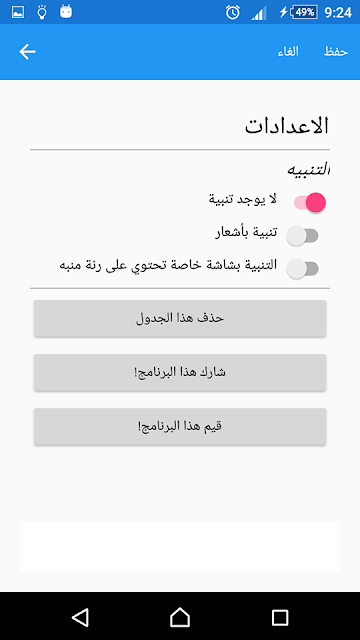Turn off the لا يوجد تنبية switch
The width and height of the screenshot is (360, 640).
click(x=310, y=202)
